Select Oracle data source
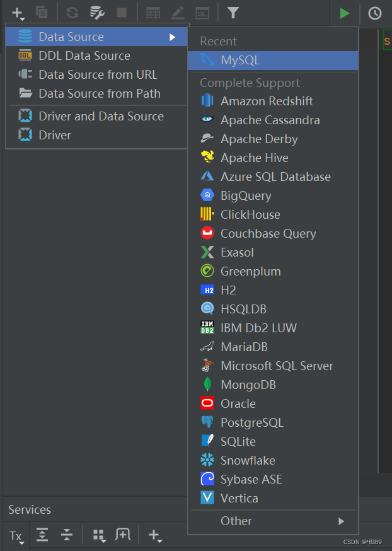 (x=273, y=403)
